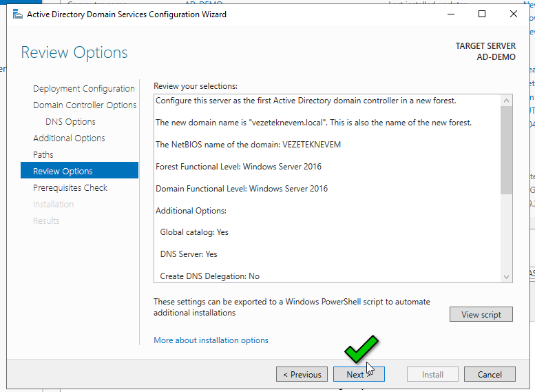Click Next to continue the wizard
The width and height of the screenshot is (535, 392).
point(355,375)
